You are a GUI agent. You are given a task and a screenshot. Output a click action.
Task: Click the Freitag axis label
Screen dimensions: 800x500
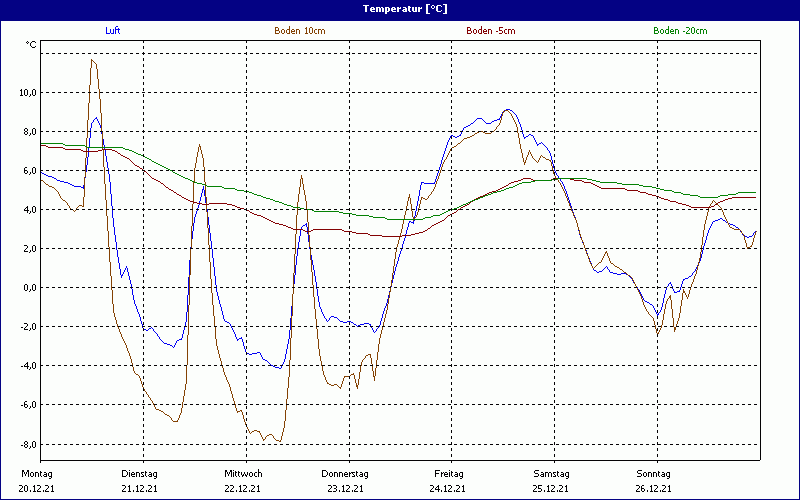[449, 474]
